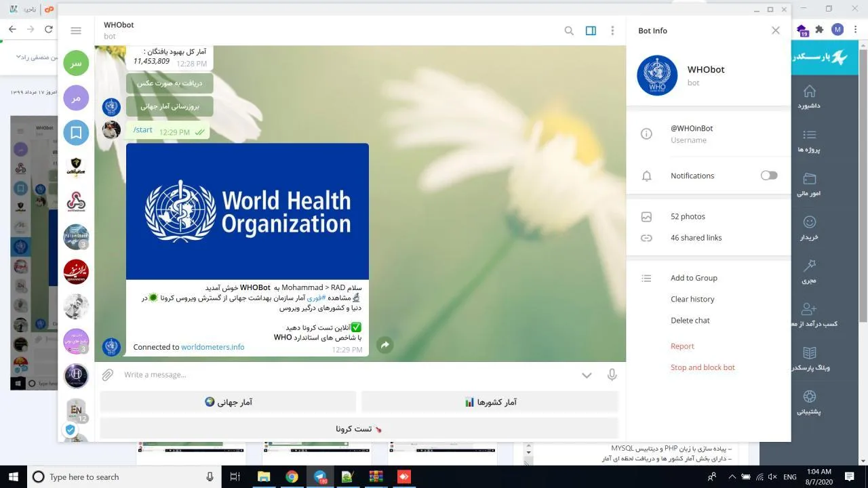Open the WHObot profile picture

click(657, 75)
